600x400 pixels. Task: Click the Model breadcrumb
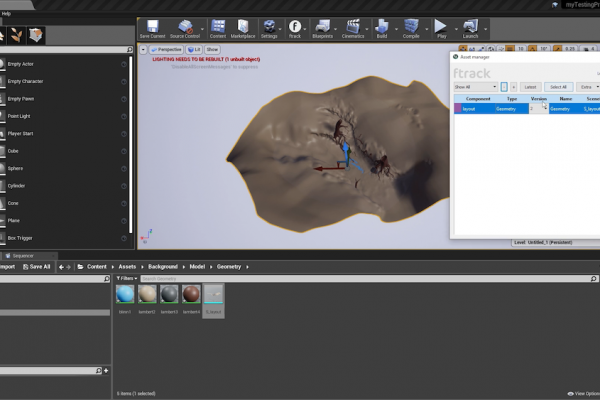point(197,267)
